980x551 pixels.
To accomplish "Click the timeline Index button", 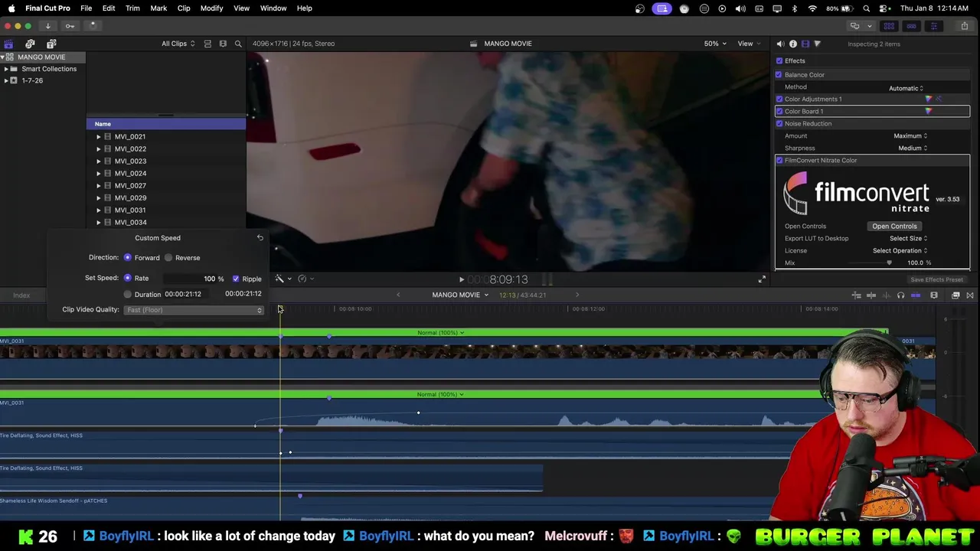I will (21, 295).
